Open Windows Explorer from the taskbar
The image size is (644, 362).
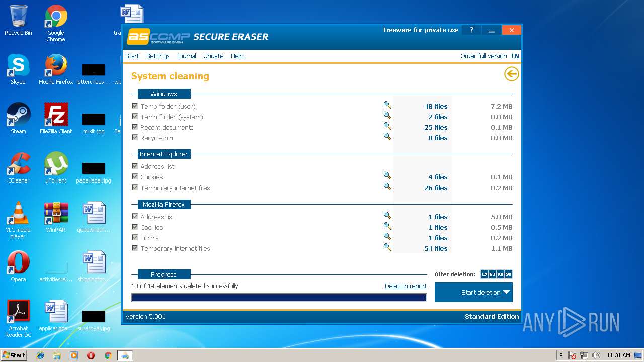point(57,355)
